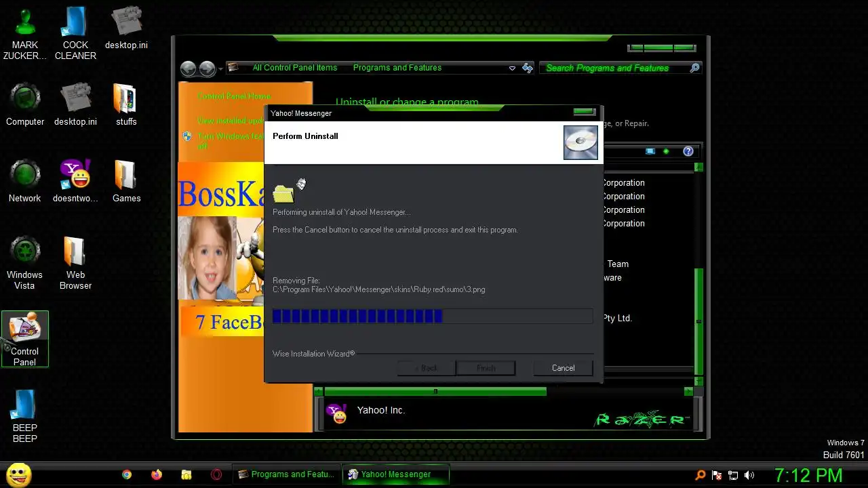Open the Control Panel Home link
The image size is (868, 488).
(234, 96)
